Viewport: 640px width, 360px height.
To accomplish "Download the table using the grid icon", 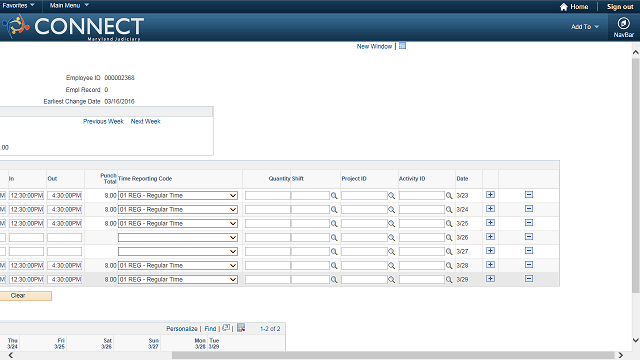I will 241,328.
